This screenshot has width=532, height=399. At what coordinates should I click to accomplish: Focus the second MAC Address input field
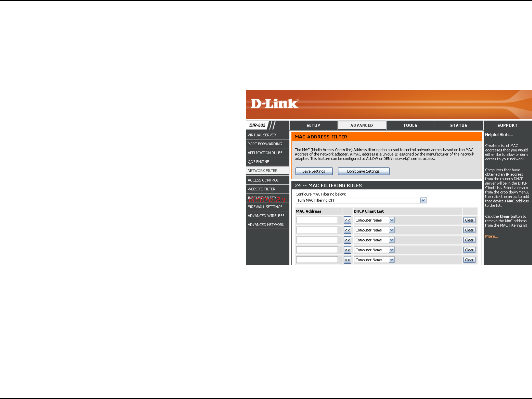(317, 230)
